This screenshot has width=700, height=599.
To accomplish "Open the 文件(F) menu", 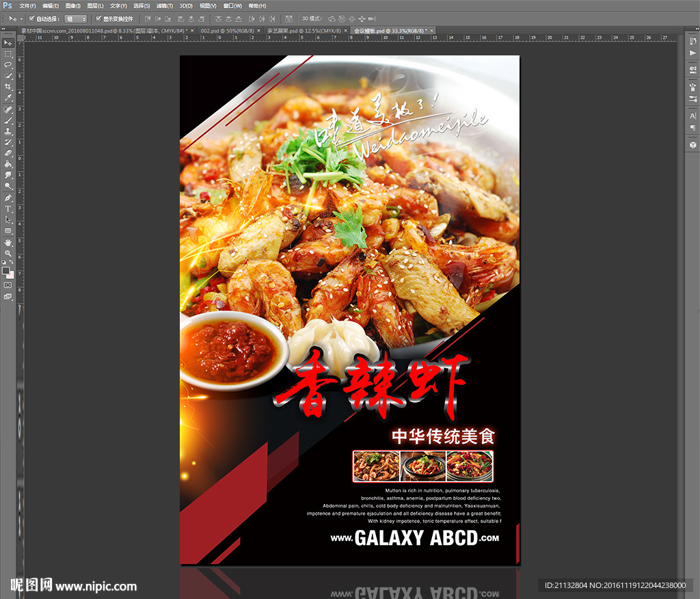I will [27, 5].
